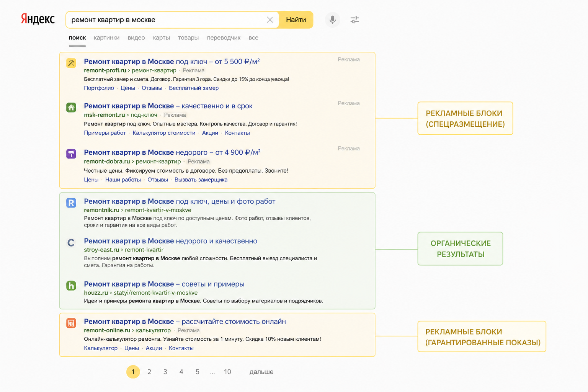Open Цены sitelink under remont-profi.ru
The height and width of the screenshot is (392, 588).
coord(128,88)
